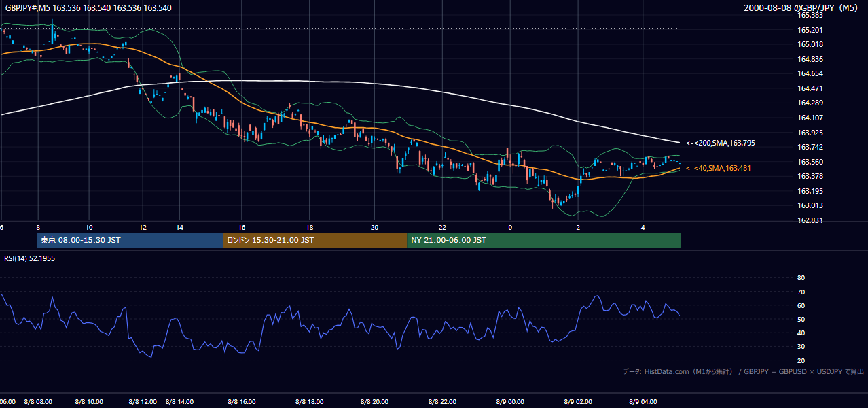Viewport: 868px width, 408px height.
Task: Click the hour tick 16 on chart axis
Action: (242, 227)
